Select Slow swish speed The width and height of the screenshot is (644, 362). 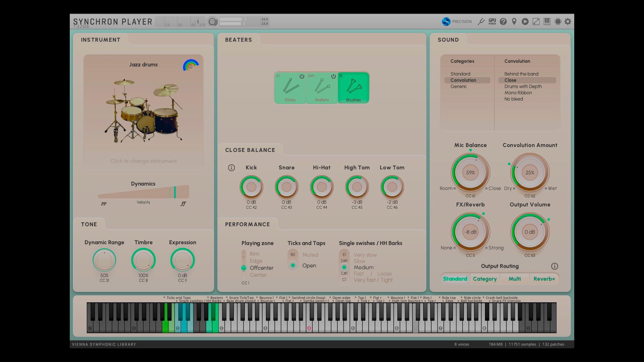click(359, 261)
